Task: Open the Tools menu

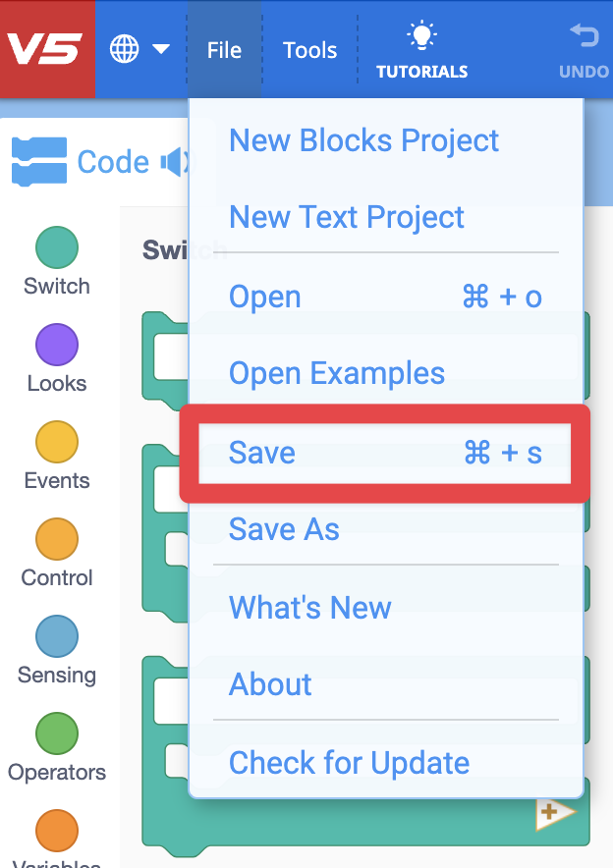Action: (309, 48)
